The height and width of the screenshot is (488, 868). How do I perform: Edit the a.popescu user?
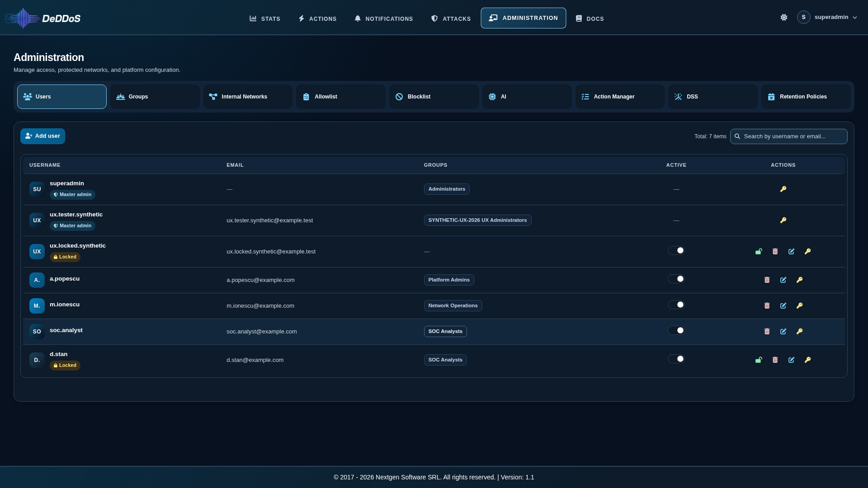tap(783, 280)
